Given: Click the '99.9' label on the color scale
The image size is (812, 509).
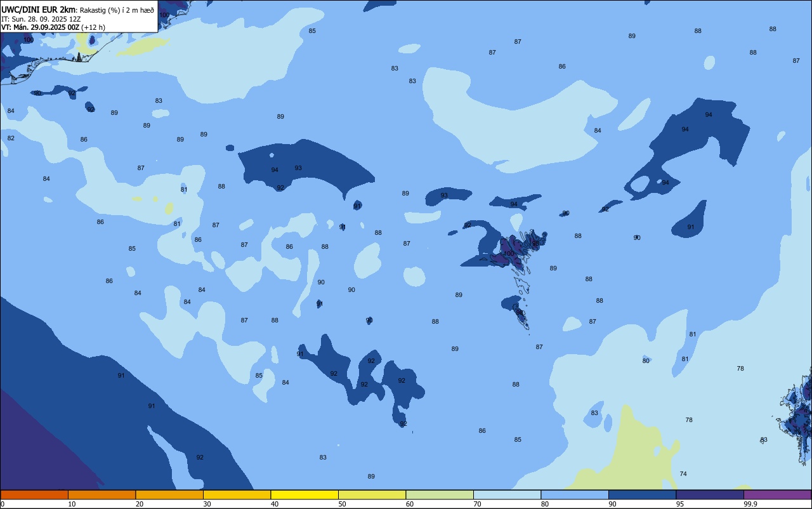Looking at the screenshot, I should point(750,504).
